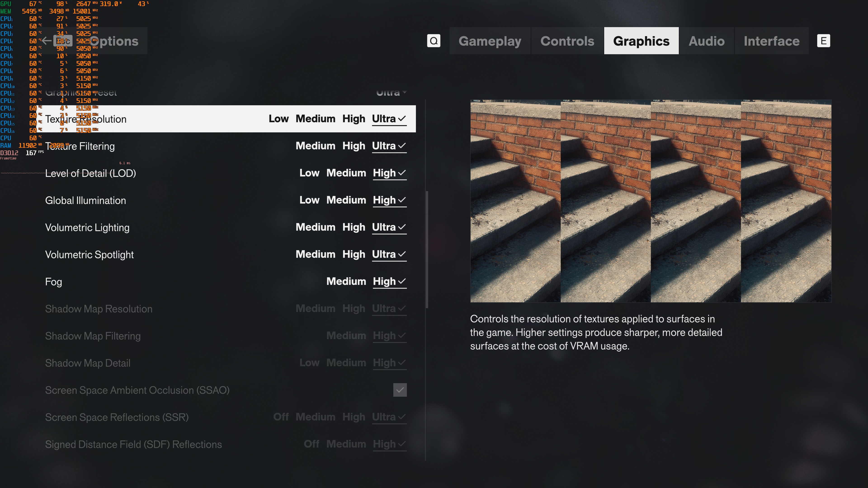Set Global Illumination to Low
This screenshot has width=868, height=488.
[x=309, y=200]
